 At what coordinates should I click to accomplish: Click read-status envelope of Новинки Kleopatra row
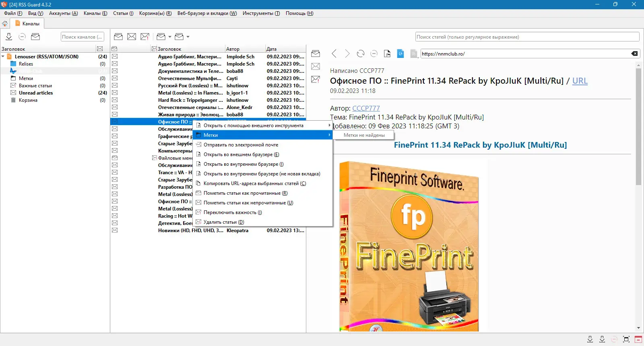point(115,231)
